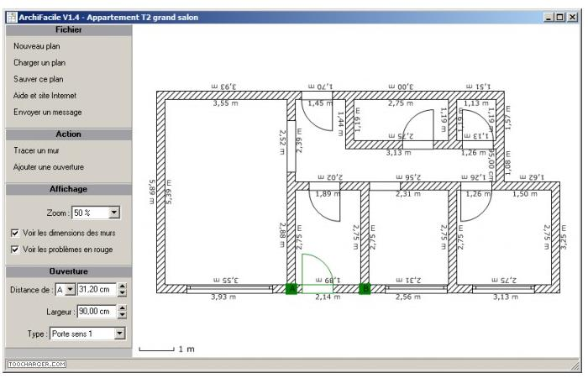Click the green B wall endpoint marker

click(x=365, y=289)
